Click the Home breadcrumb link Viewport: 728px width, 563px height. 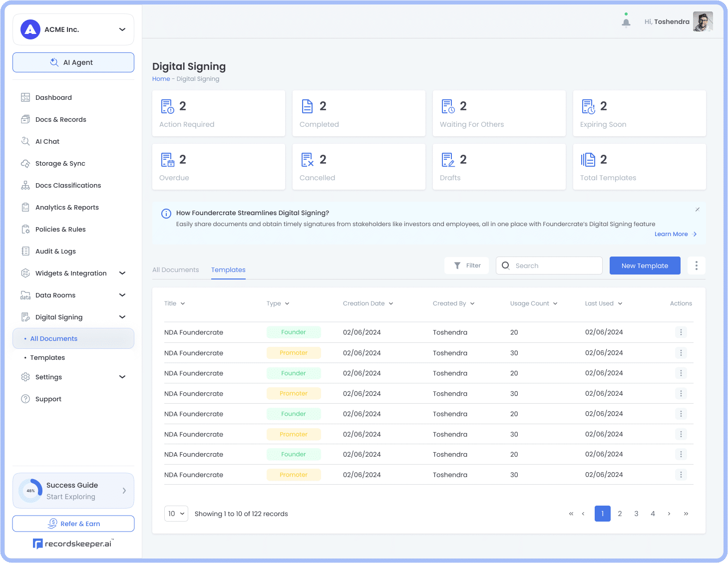pos(161,79)
